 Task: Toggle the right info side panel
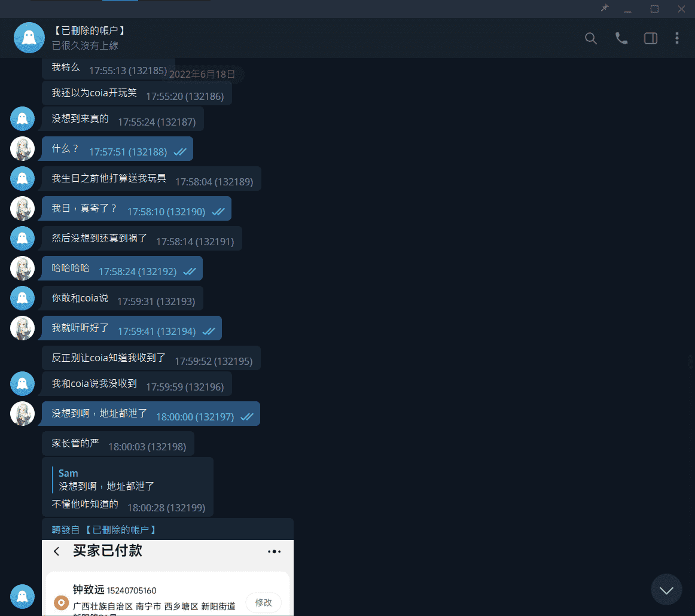tap(650, 38)
